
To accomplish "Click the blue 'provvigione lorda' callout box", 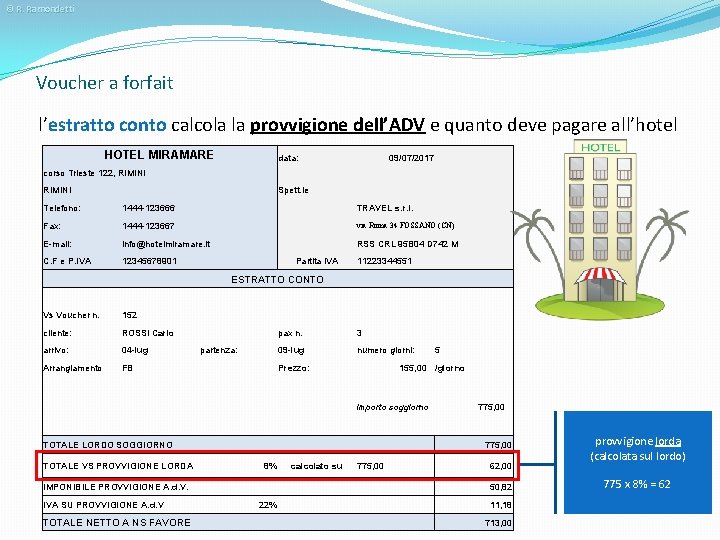I will click(x=638, y=462).
